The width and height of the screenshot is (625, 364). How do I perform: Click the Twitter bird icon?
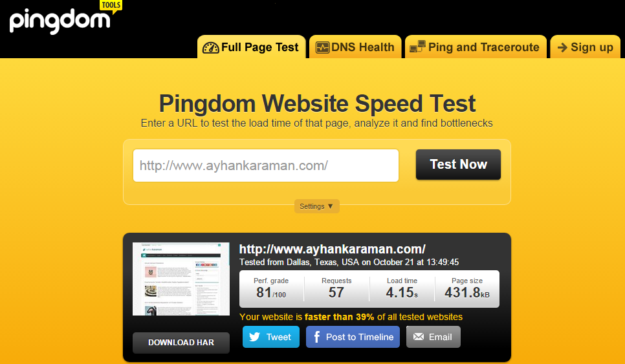click(x=254, y=337)
